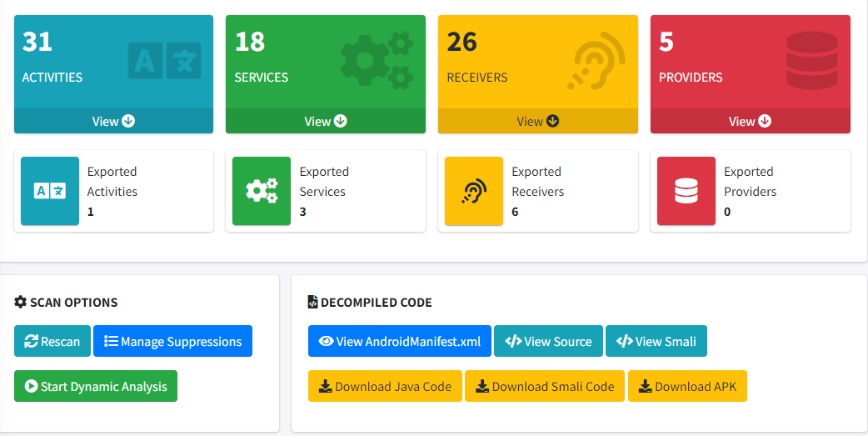This screenshot has width=868, height=436.
Task: Rescan the application
Action: (52, 341)
